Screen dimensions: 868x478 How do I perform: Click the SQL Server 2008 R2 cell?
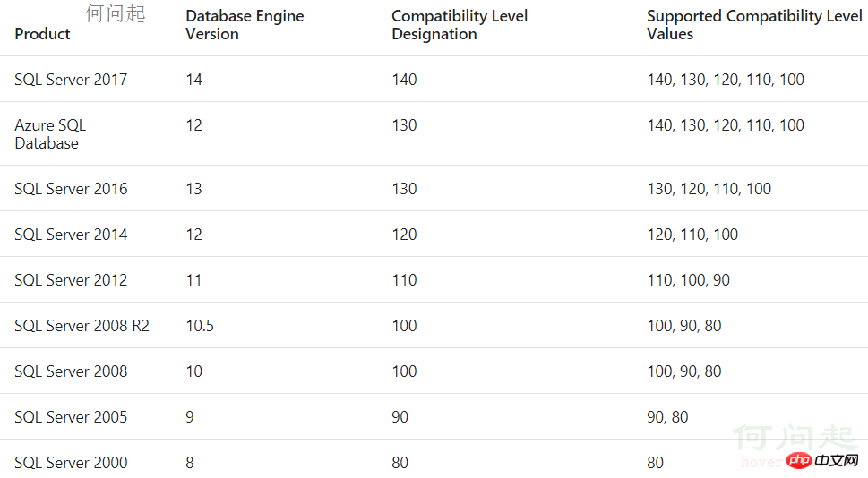82,326
